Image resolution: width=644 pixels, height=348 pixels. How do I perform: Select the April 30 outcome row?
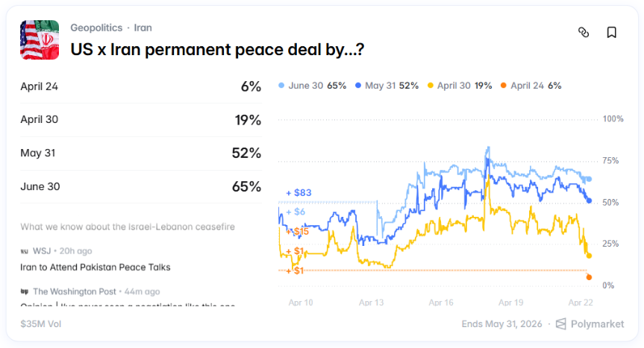tap(140, 120)
